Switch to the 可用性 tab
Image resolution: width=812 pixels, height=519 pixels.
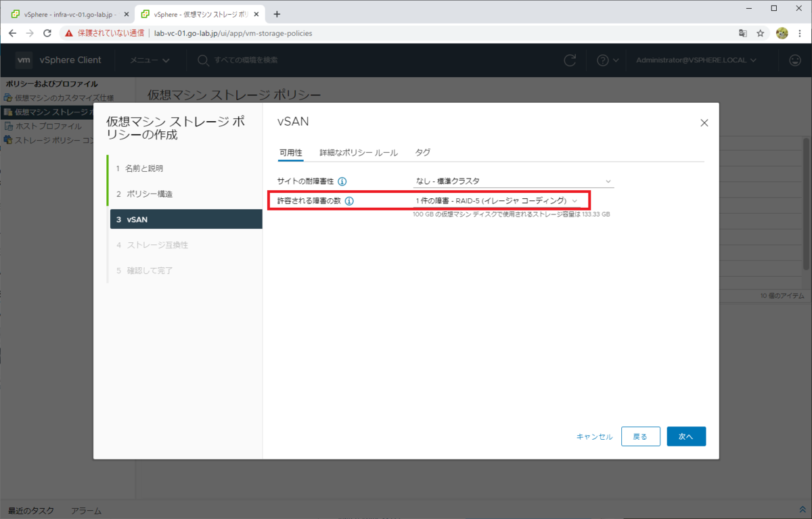[291, 153]
